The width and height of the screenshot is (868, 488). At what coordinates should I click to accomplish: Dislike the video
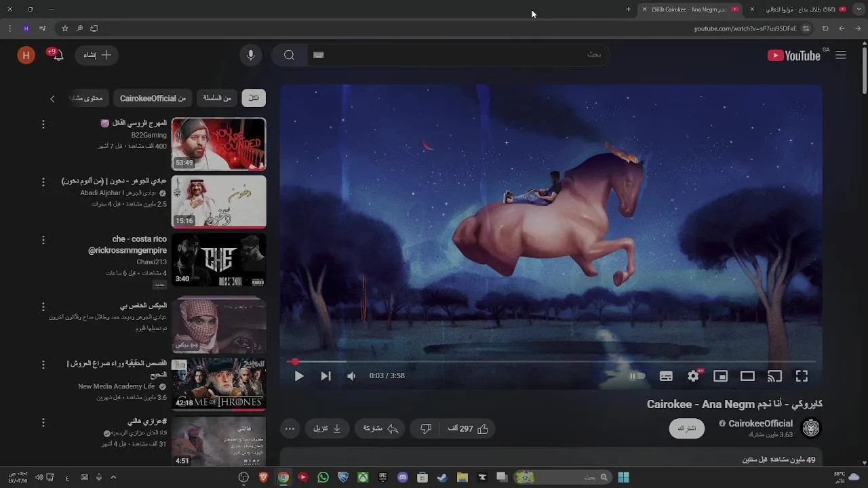(x=426, y=428)
